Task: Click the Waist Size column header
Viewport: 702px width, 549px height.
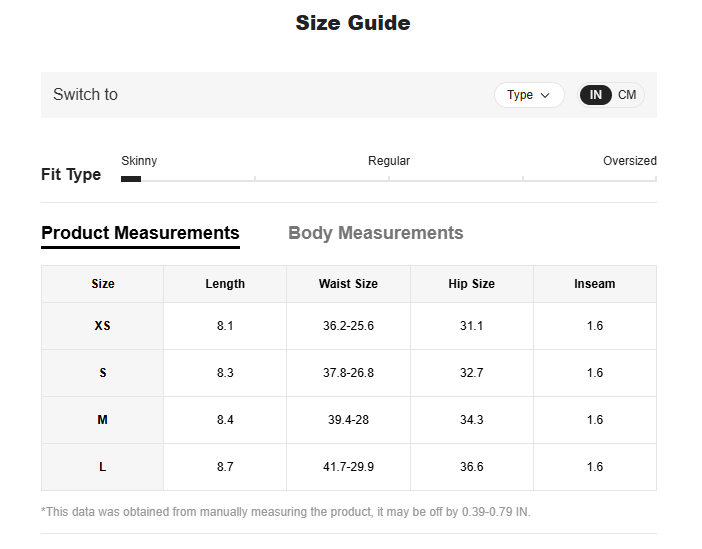Action: click(x=348, y=284)
